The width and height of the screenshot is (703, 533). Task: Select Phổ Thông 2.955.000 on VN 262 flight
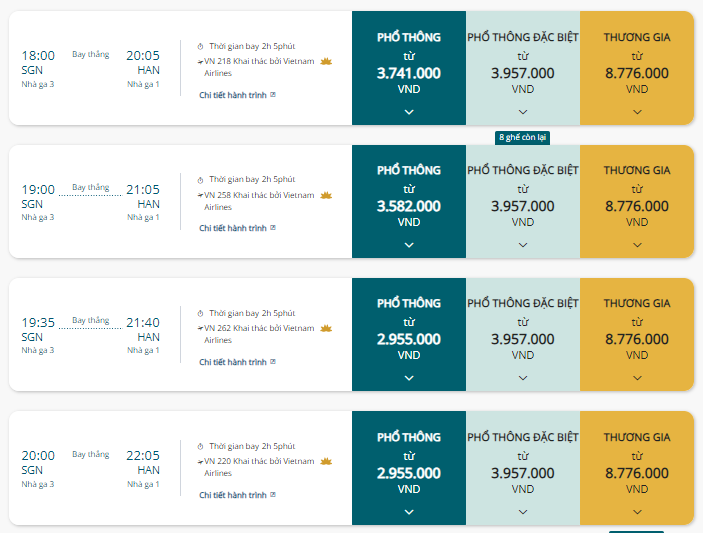coord(409,339)
